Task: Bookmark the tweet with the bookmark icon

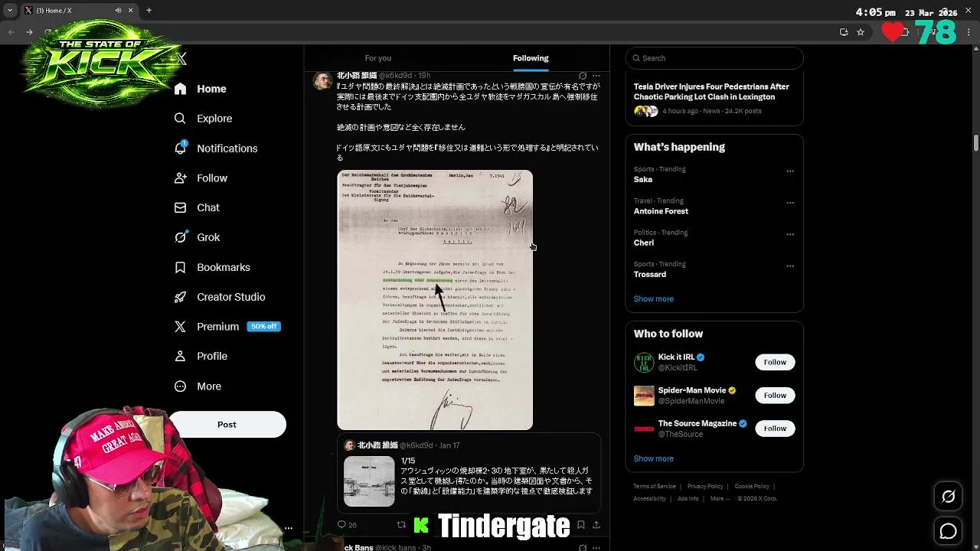Action: (580, 525)
